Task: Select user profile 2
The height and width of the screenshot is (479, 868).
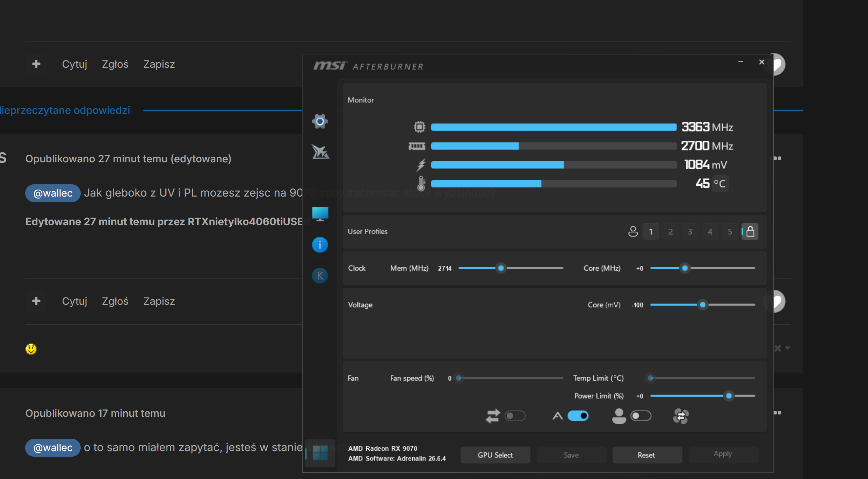Action: (671, 231)
